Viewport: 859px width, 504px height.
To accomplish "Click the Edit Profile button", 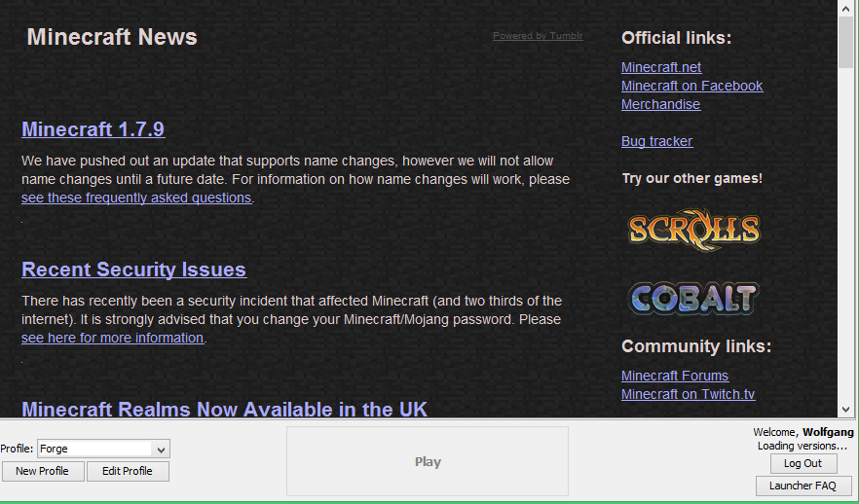I will (x=128, y=471).
